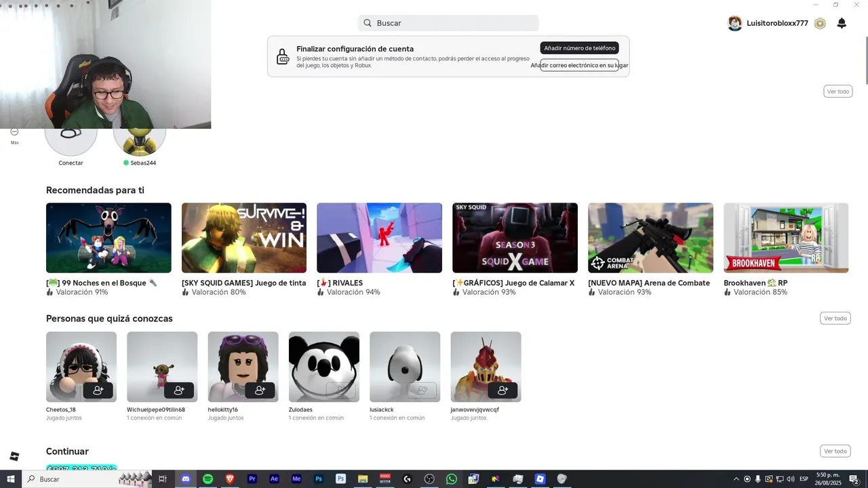Open Logitech G HUB in taskbar
This screenshot has height=488, width=868.
(x=407, y=479)
